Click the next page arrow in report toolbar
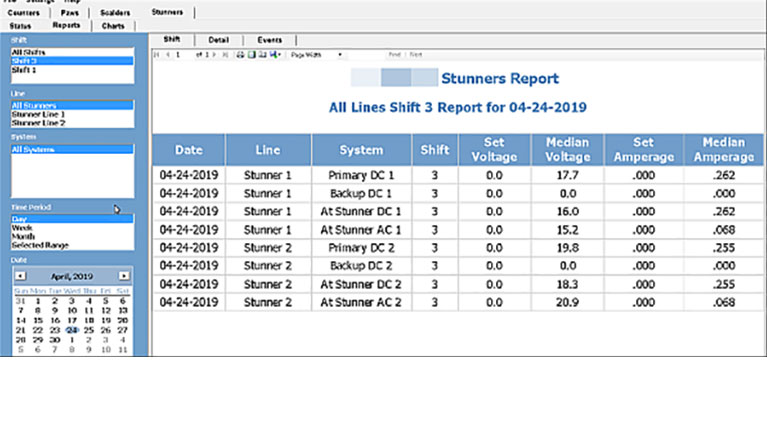Viewport: 767px width, 421px height. pos(214,55)
